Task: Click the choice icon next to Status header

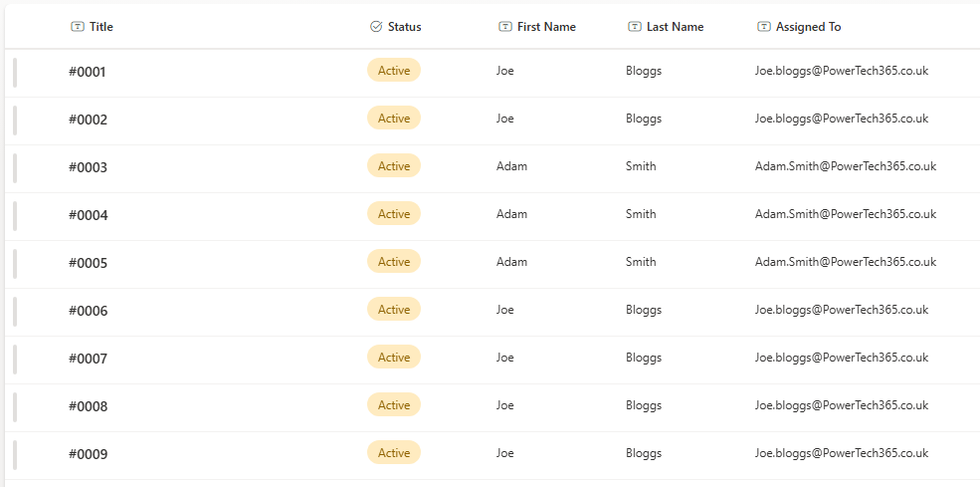Action: [x=376, y=27]
